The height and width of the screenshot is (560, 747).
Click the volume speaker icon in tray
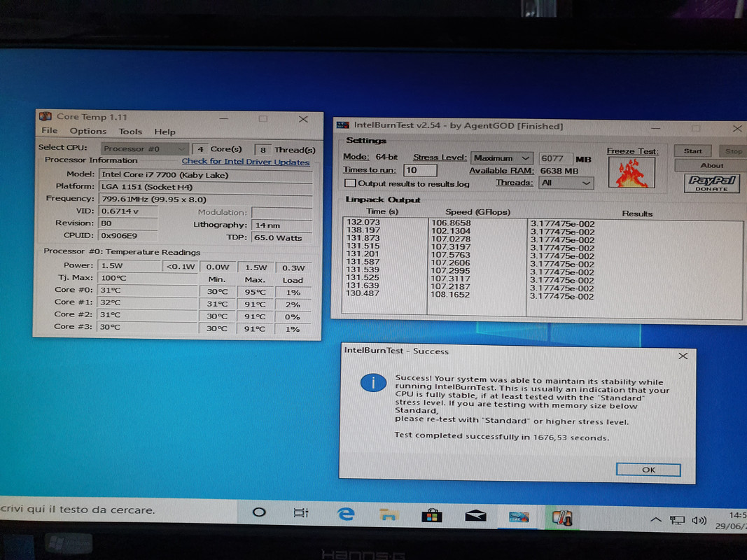point(699,521)
